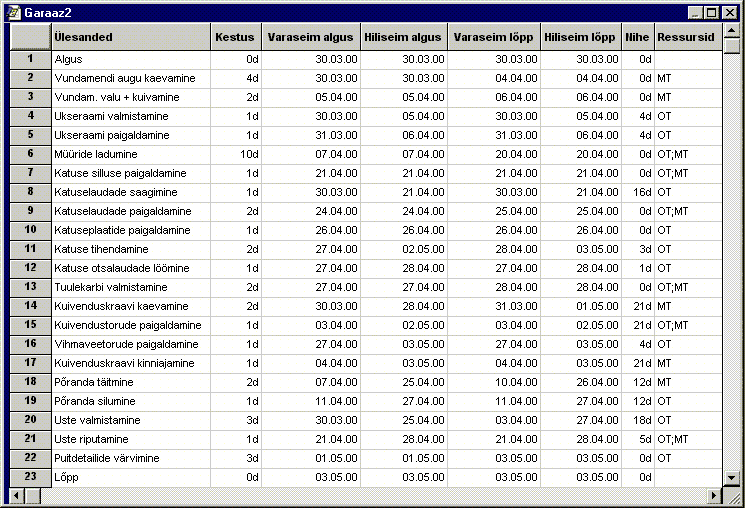Select task 'Katuse silluse paigaldamine'
Image resolution: width=745 pixels, height=508 pixels.
(131, 173)
